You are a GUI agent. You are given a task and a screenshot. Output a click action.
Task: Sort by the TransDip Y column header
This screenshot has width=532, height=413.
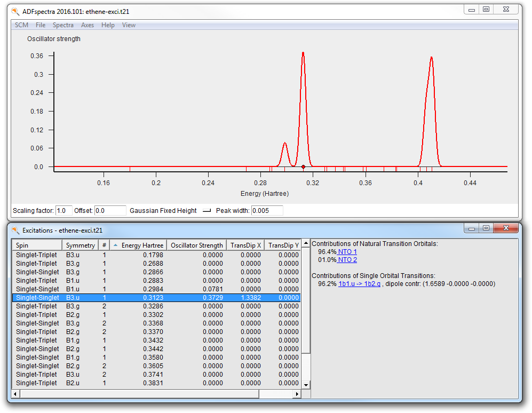283,245
